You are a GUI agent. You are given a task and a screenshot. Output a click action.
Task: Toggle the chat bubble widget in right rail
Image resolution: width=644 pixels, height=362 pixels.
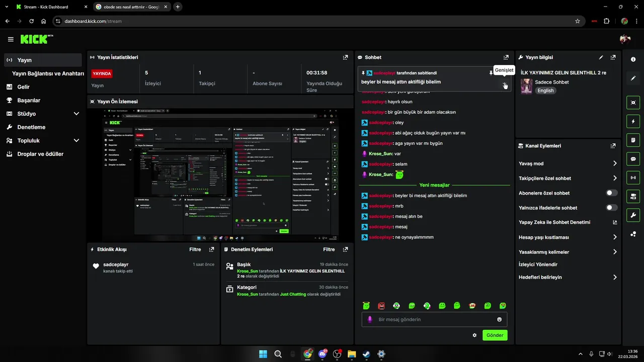pyautogui.click(x=633, y=159)
